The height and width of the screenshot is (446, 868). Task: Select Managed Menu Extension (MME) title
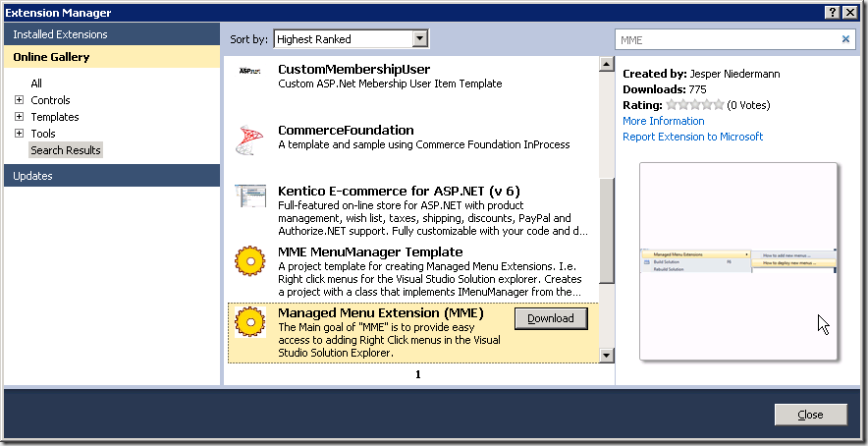click(381, 313)
